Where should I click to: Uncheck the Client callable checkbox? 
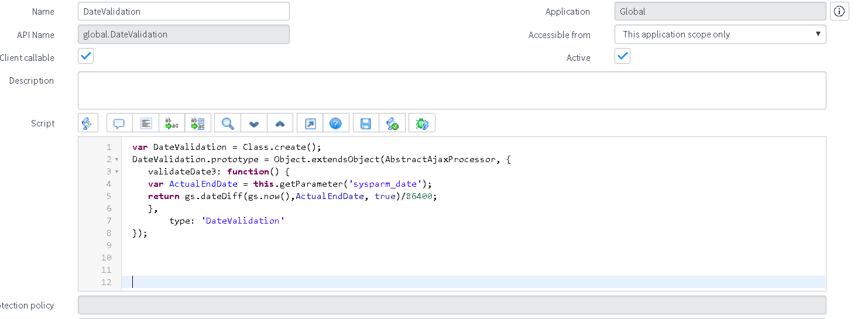(x=86, y=57)
